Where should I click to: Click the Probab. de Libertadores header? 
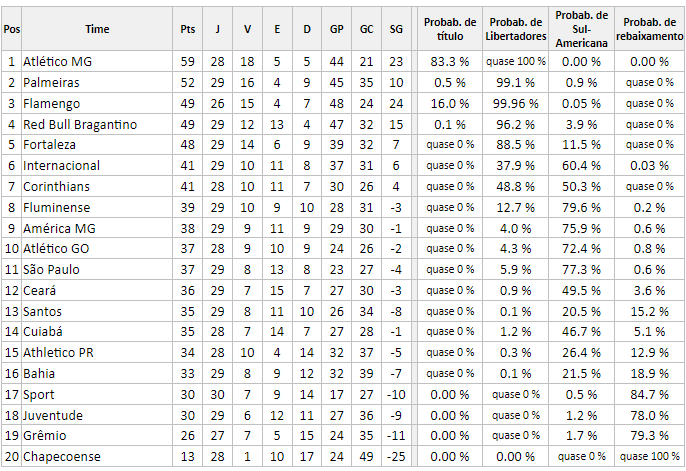(515, 29)
